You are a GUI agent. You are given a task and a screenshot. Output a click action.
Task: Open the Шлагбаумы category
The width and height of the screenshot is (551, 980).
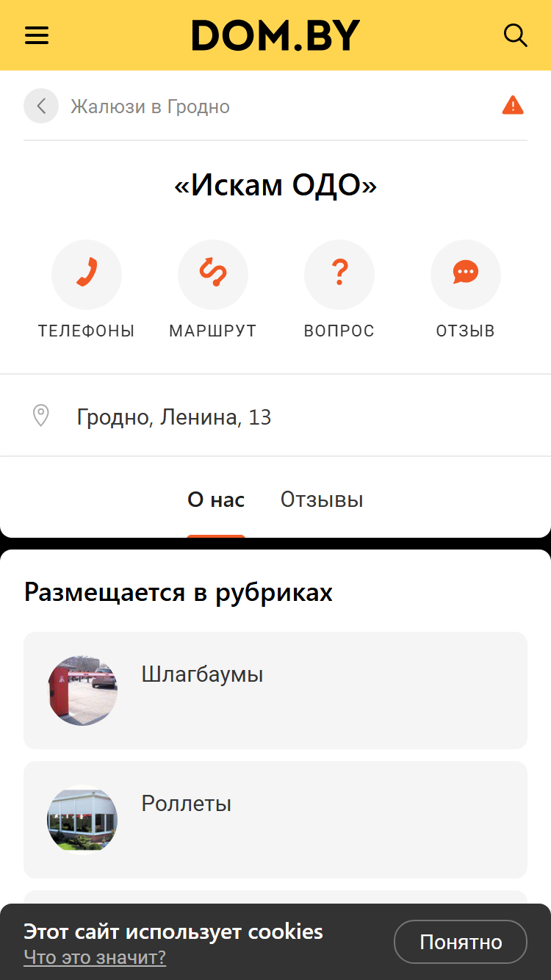pyautogui.click(x=275, y=691)
